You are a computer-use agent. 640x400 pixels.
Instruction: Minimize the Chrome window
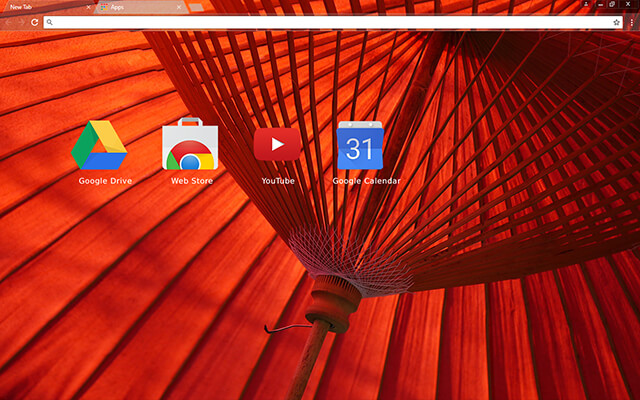click(600, 4)
